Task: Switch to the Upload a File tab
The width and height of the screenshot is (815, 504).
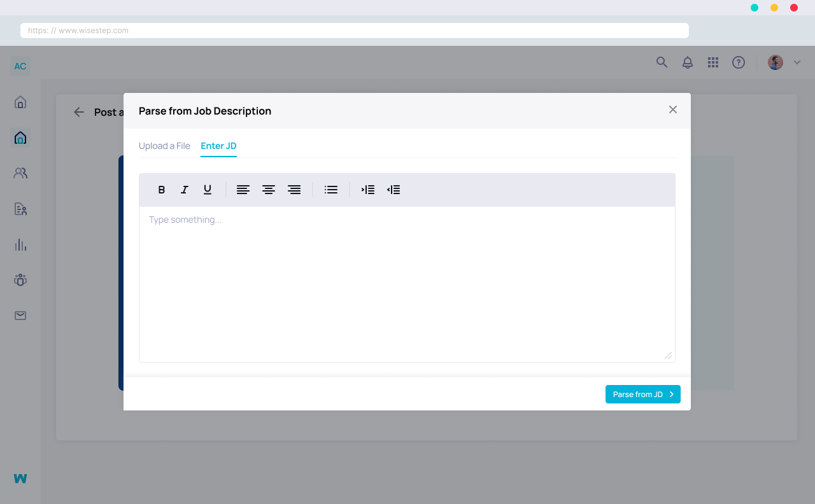Action: (164, 146)
